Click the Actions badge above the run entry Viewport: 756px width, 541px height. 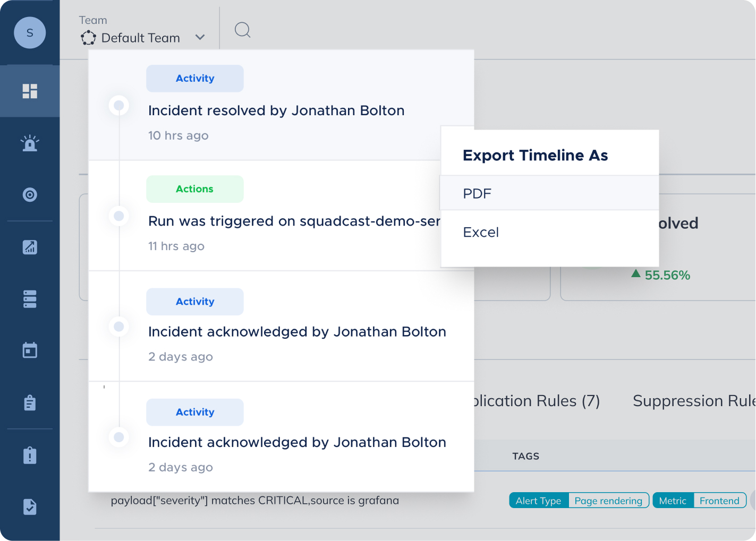pyautogui.click(x=194, y=188)
